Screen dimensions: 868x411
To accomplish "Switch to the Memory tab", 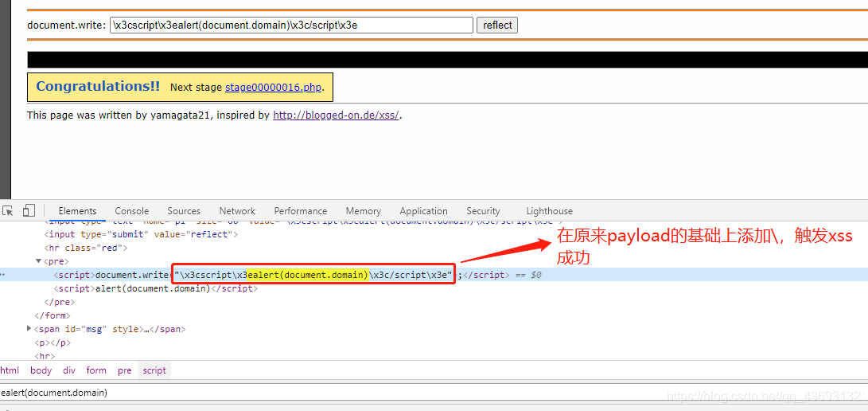I will 363,211.
